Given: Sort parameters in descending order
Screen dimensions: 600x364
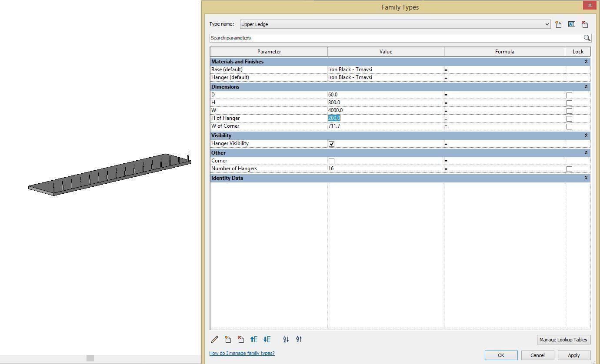Looking at the screenshot, I should coord(299,339).
